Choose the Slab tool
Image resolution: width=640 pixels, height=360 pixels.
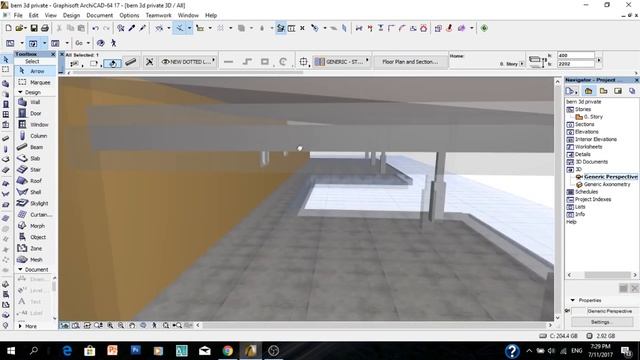[36, 158]
